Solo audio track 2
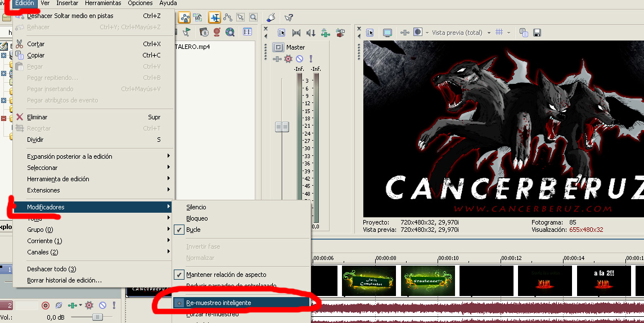 point(114,306)
